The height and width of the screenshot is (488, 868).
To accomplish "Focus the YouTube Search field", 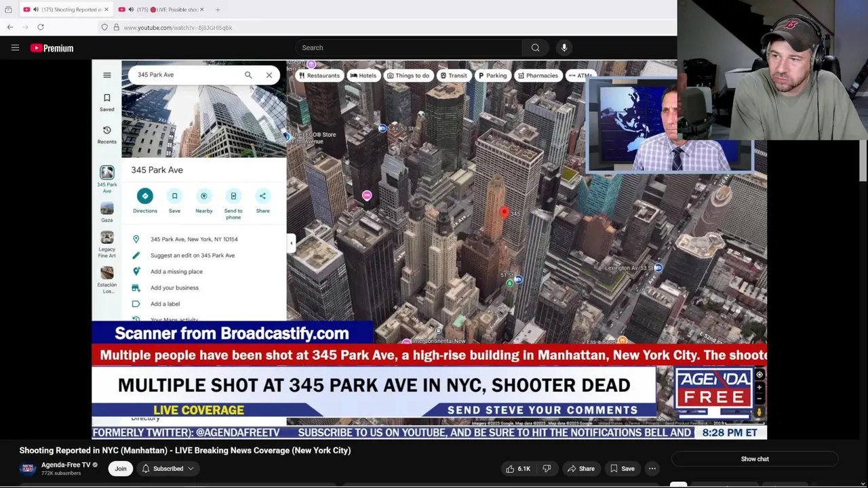I will click(408, 47).
